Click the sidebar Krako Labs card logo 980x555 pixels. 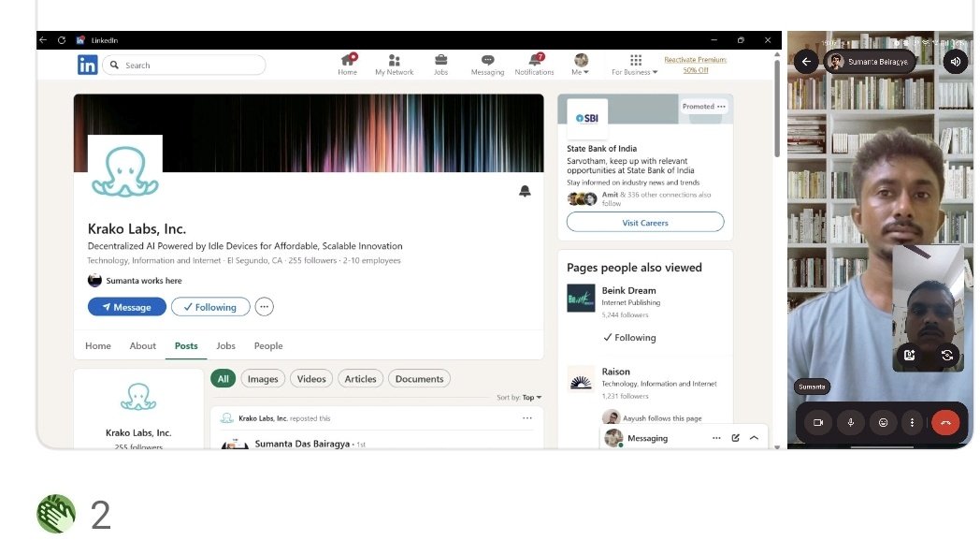pos(138,397)
